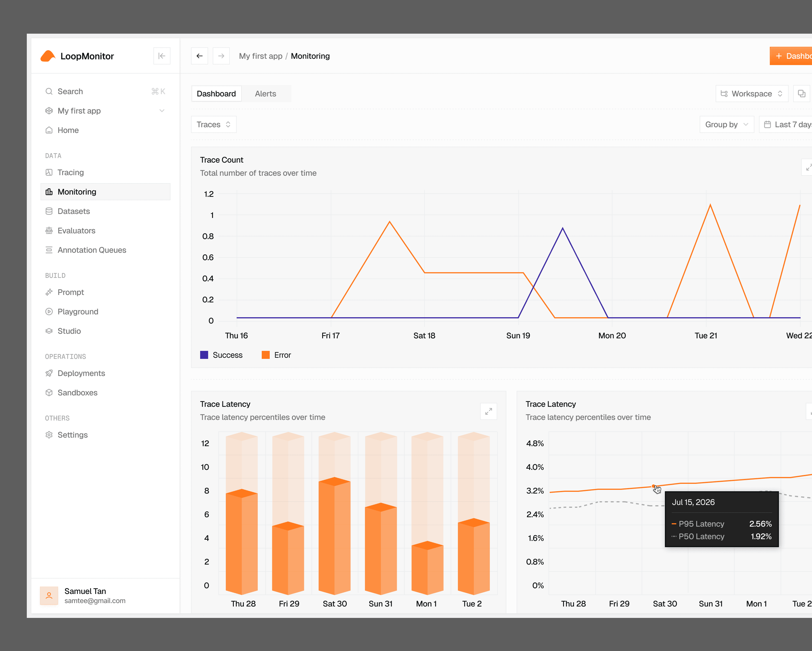Click Samuel Tan's profile avatar
The image size is (812, 651).
point(49,596)
